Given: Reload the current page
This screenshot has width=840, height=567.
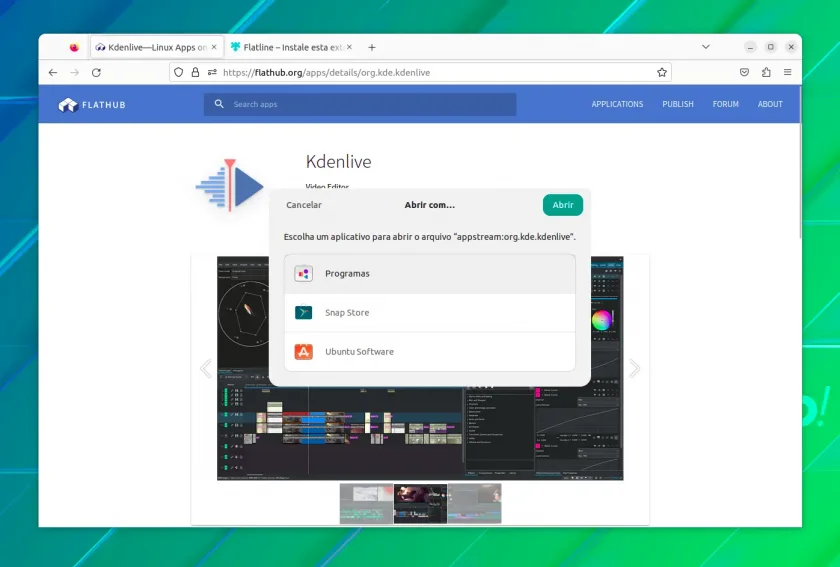Looking at the screenshot, I should pos(96,72).
